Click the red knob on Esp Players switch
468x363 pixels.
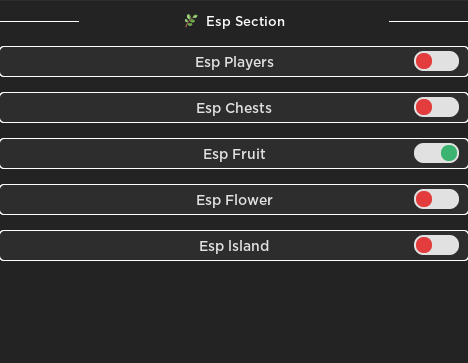424,61
